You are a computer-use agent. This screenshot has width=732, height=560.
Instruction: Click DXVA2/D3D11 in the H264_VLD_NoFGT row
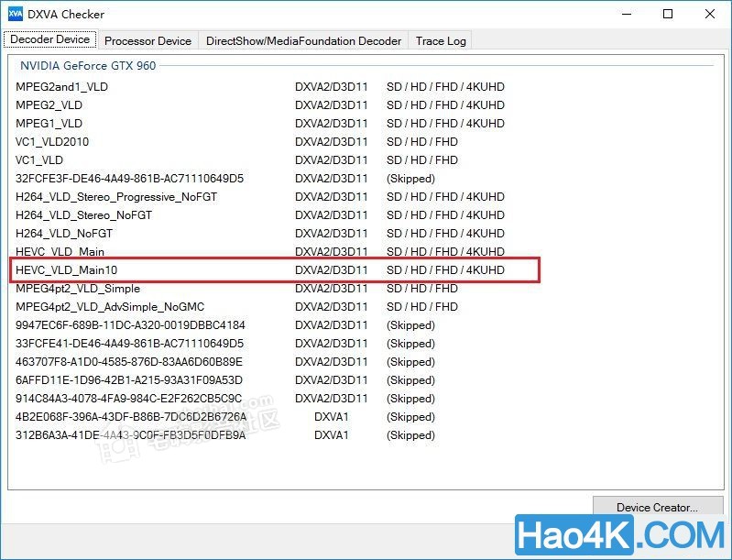point(332,234)
